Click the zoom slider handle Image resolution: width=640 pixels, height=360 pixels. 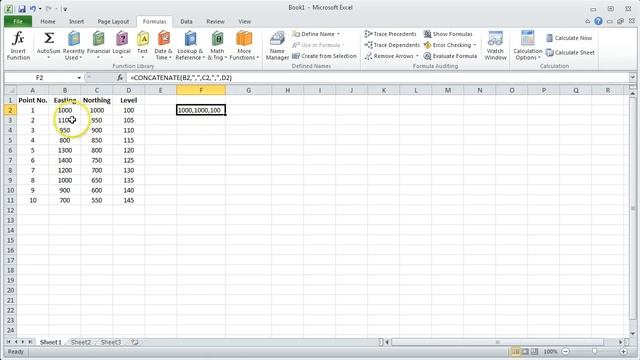coord(594,351)
